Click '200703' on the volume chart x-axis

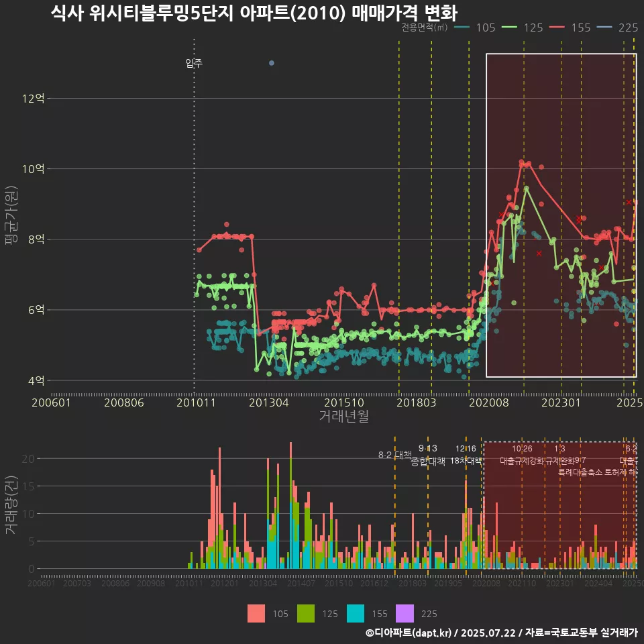(x=76, y=583)
